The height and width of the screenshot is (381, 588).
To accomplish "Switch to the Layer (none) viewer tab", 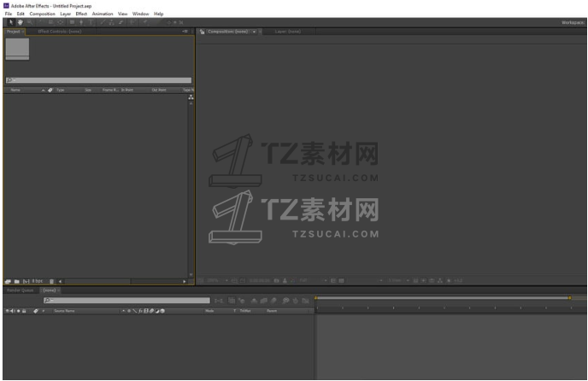I will [x=288, y=32].
